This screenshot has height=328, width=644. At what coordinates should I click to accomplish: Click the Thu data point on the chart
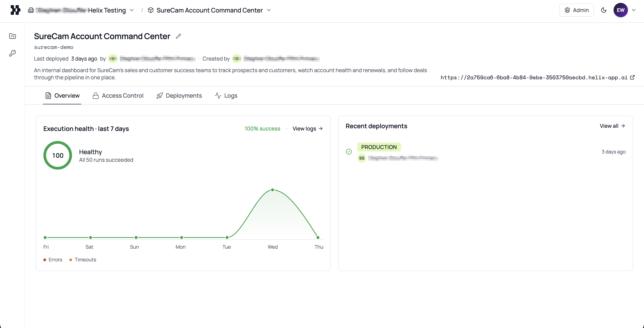pos(318,238)
